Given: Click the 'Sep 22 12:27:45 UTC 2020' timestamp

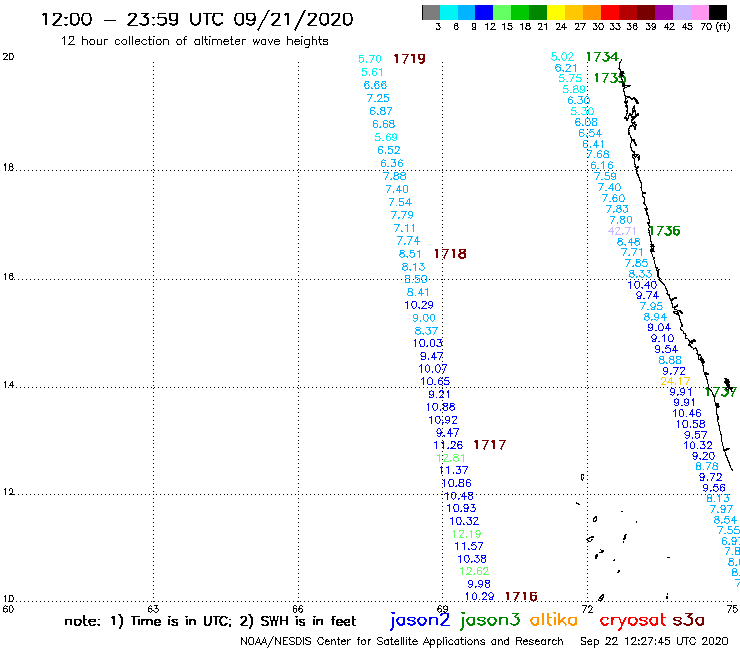Looking at the screenshot, I should tap(654, 641).
